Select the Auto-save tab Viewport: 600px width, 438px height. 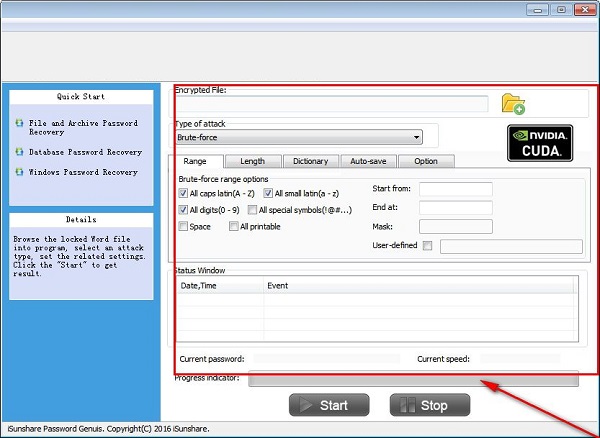[368, 161]
